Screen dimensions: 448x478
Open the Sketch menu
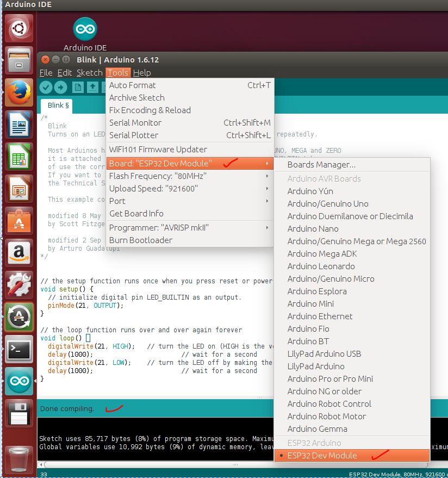(x=90, y=72)
